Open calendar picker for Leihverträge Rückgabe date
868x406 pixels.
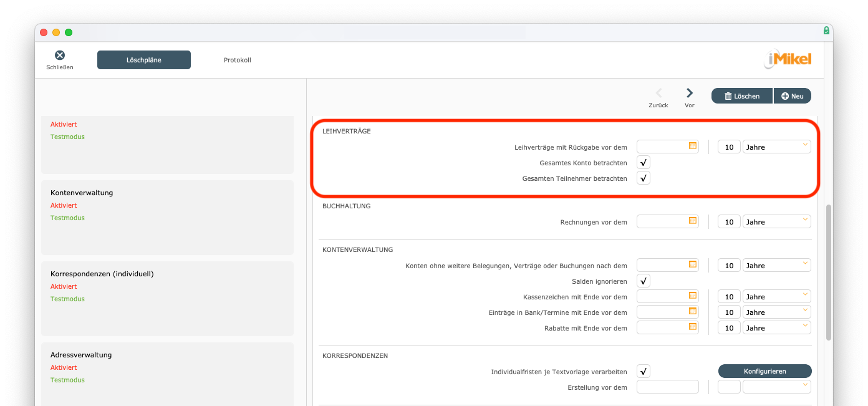tap(692, 146)
